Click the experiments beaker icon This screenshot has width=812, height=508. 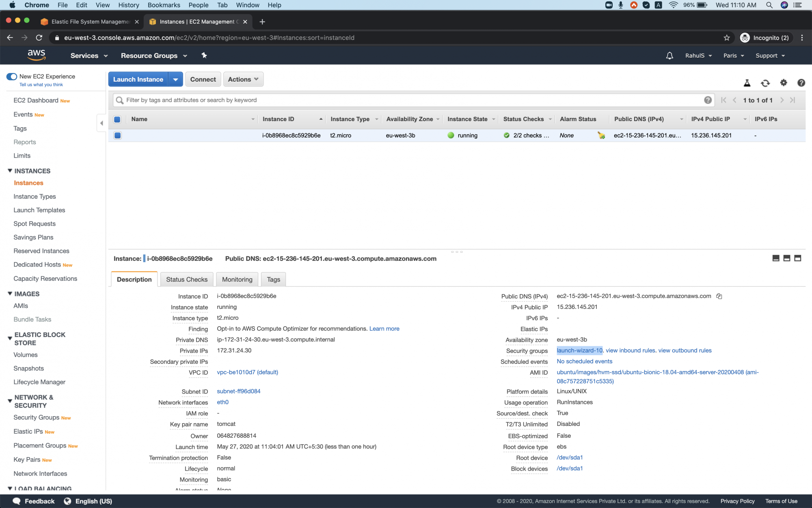click(x=747, y=83)
